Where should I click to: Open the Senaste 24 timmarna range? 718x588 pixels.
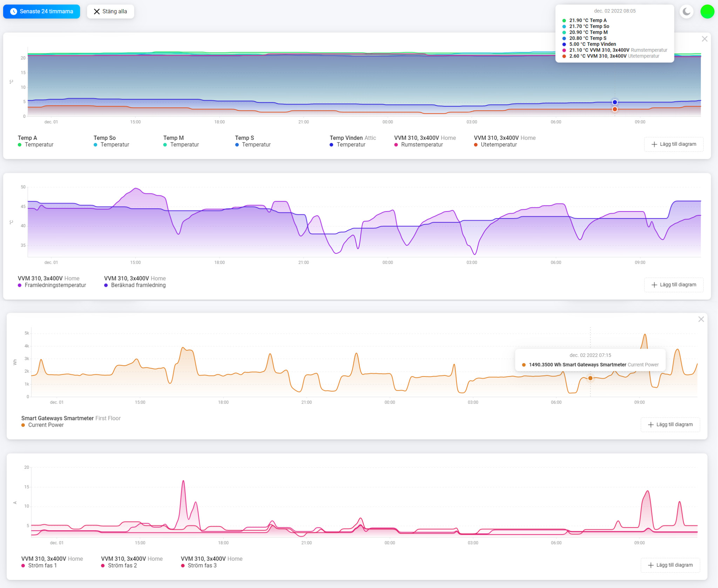click(x=42, y=12)
